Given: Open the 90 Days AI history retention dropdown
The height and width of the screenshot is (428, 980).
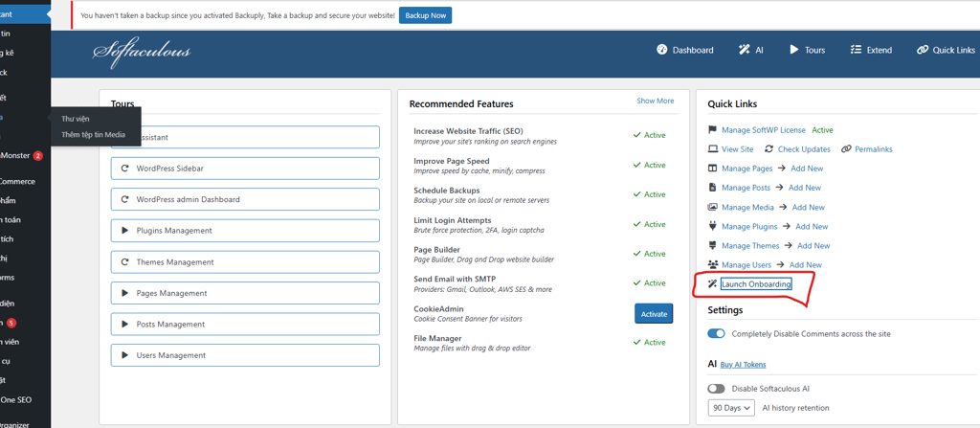Looking at the screenshot, I should pos(731,408).
